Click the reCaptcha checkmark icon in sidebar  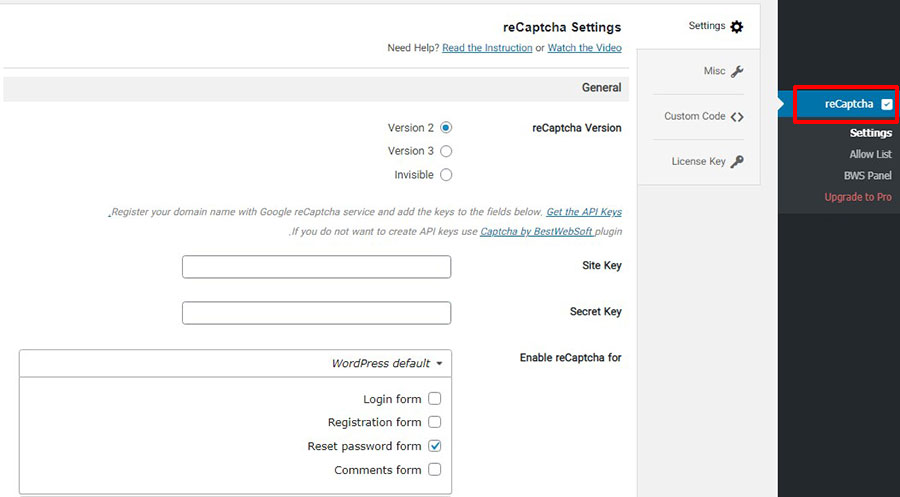click(887, 104)
